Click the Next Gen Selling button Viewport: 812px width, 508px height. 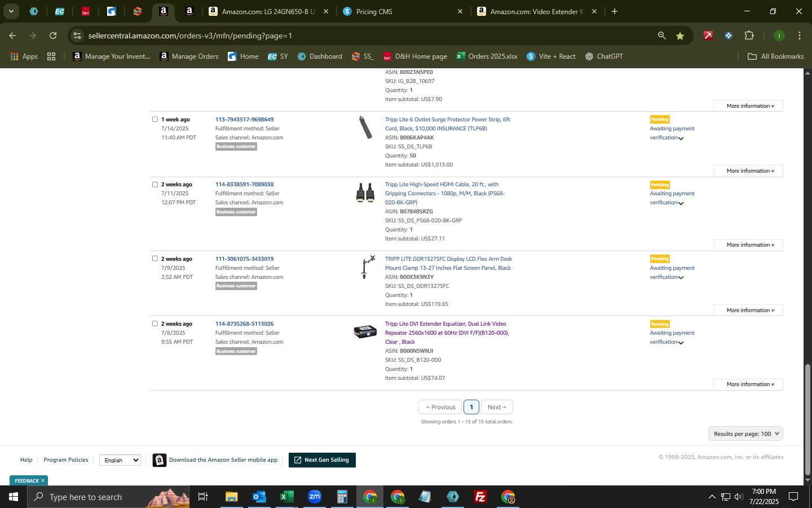322,460
